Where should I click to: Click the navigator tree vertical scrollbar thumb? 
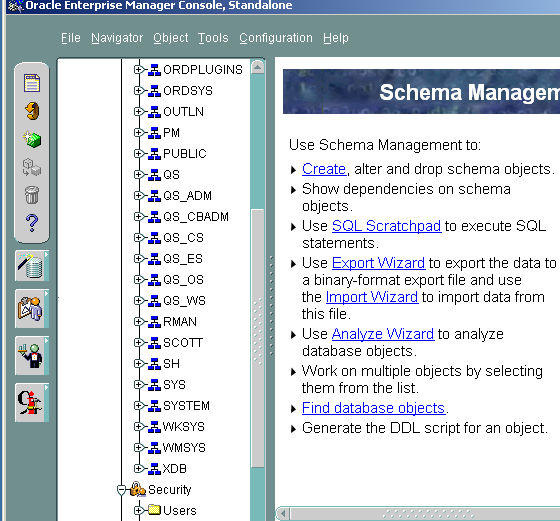click(x=258, y=338)
